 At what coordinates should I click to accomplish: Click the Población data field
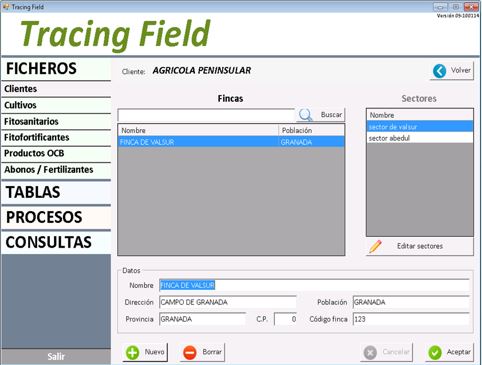(x=411, y=302)
